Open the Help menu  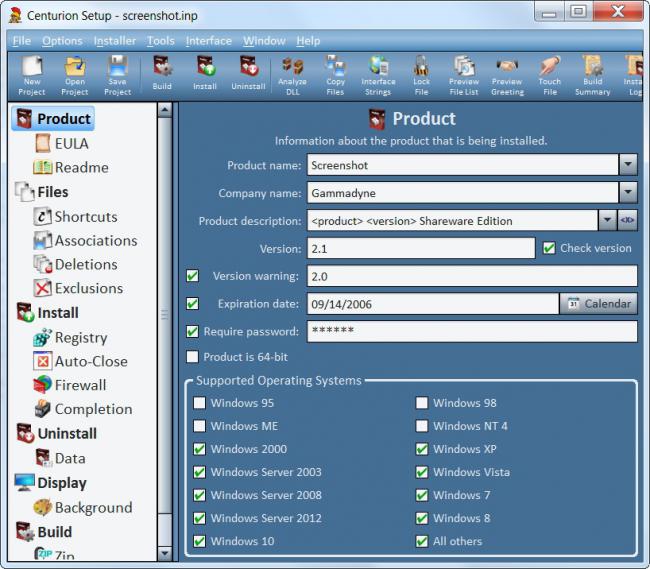click(x=308, y=41)
